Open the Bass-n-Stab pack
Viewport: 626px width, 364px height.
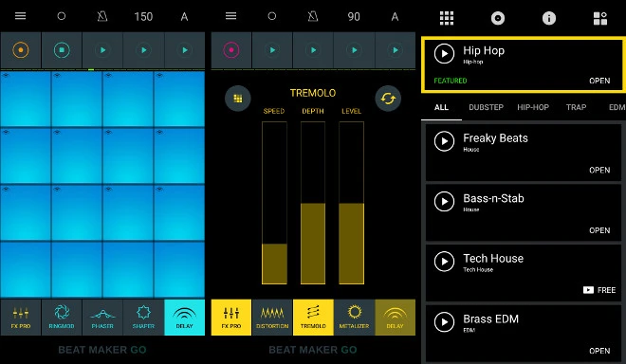(599, 230)
